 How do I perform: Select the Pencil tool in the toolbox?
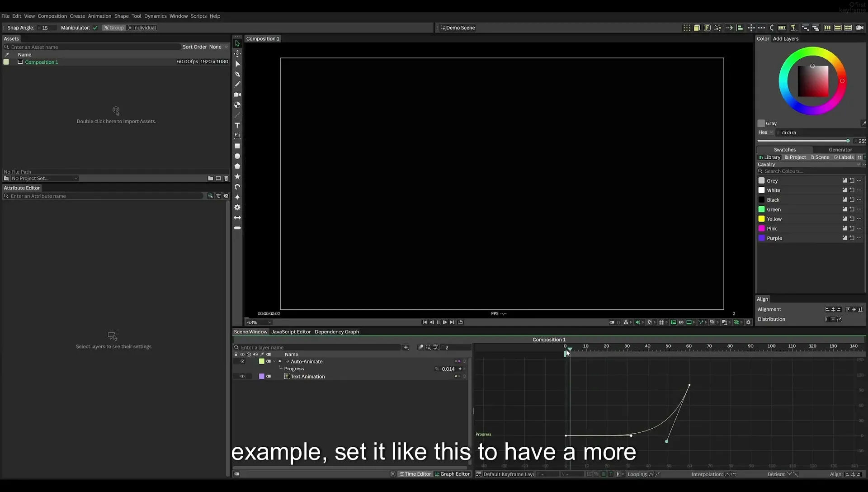click(237, 84)
